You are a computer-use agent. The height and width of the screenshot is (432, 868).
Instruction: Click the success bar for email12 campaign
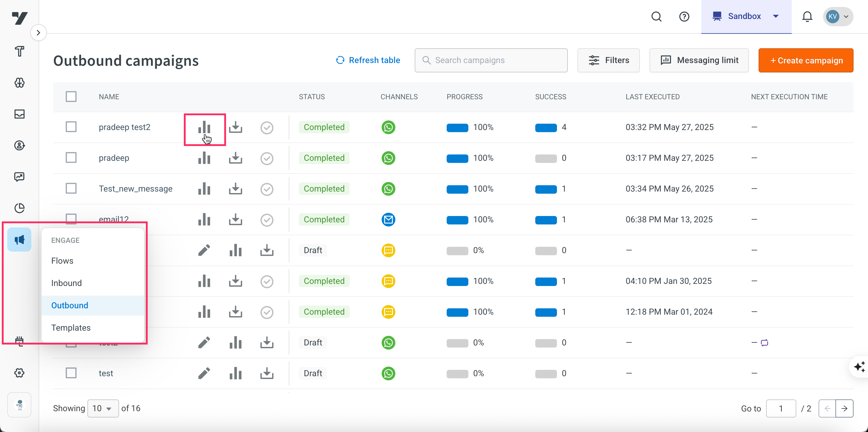546,220
